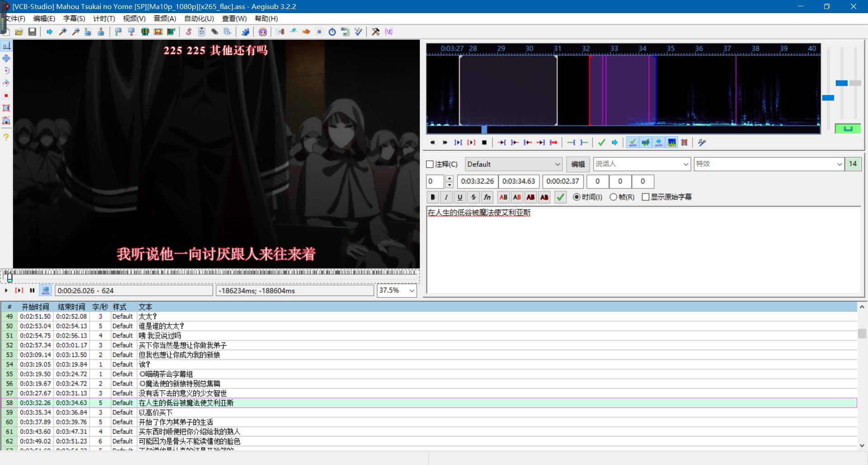Open the anime girl assistant icon
The width and height of the screenshot is (868, 465).
(263, 32)
